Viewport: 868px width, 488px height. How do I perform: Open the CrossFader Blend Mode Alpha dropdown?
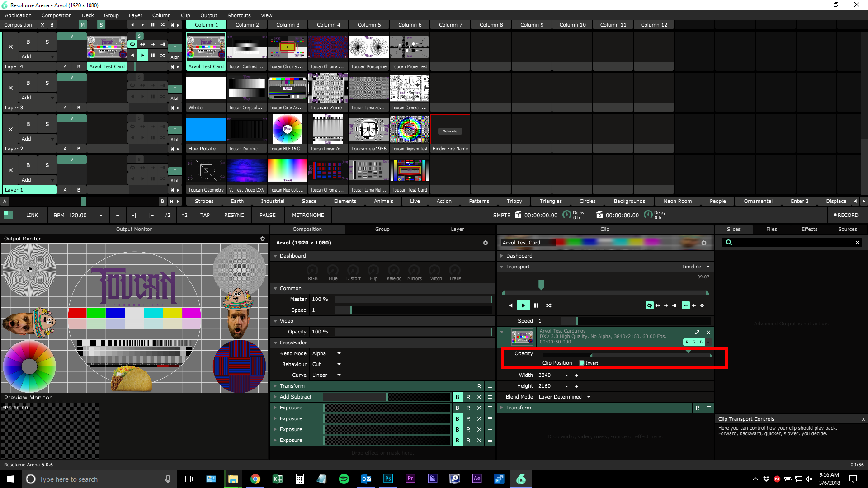coord(326,353)
